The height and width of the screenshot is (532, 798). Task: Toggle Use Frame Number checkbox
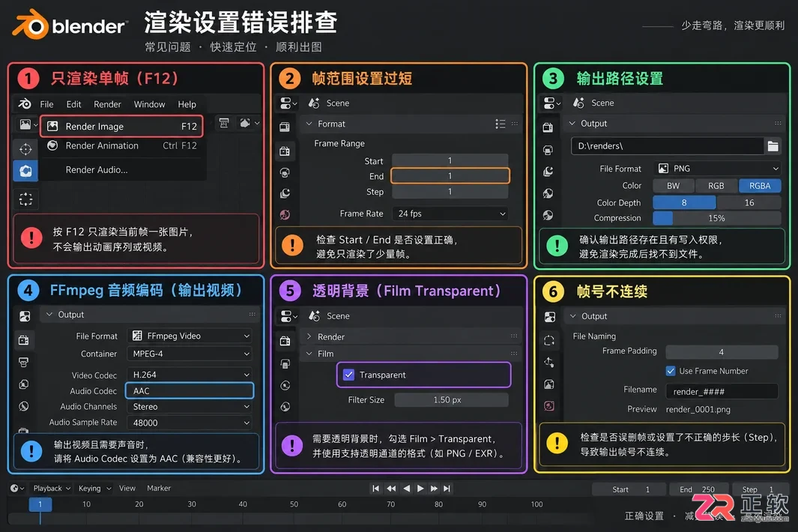(671, 371)
